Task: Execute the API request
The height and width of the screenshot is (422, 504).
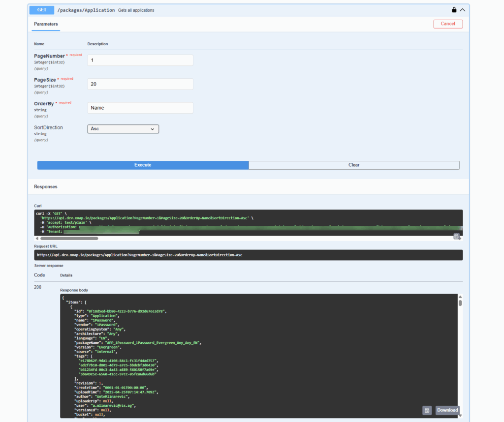Action: tap(143, 165)
